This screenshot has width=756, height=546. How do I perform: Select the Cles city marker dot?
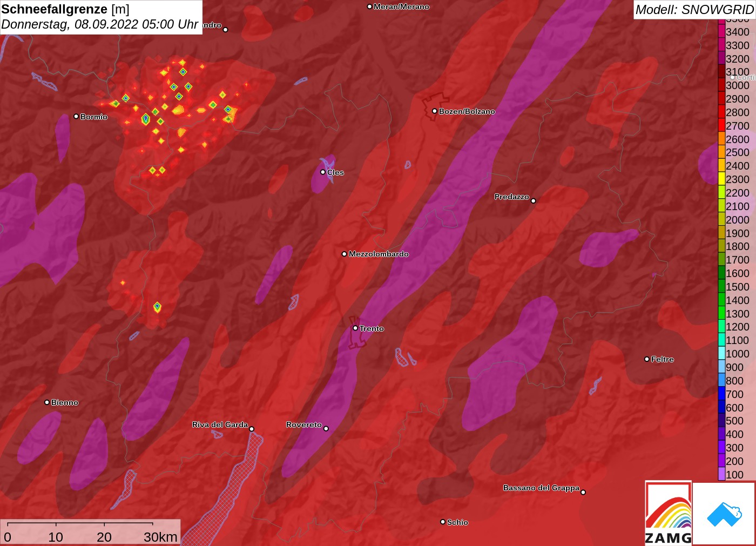click(323, 172)
